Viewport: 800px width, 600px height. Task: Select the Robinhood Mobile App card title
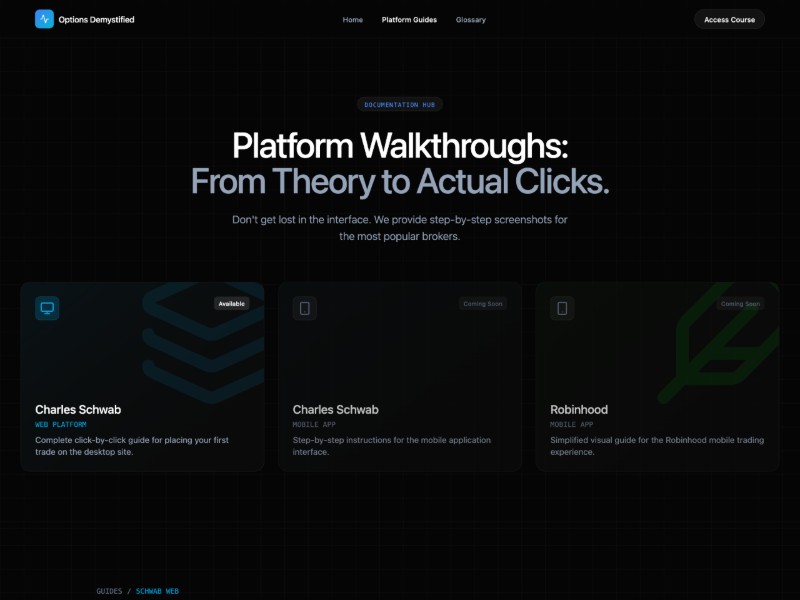(579, 410)
